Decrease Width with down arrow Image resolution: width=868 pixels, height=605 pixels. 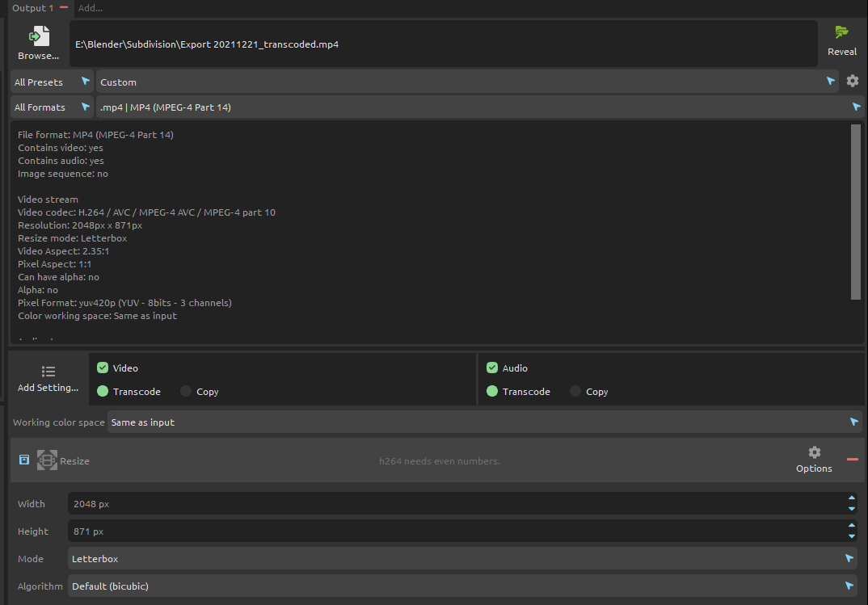tap(851, 509)
